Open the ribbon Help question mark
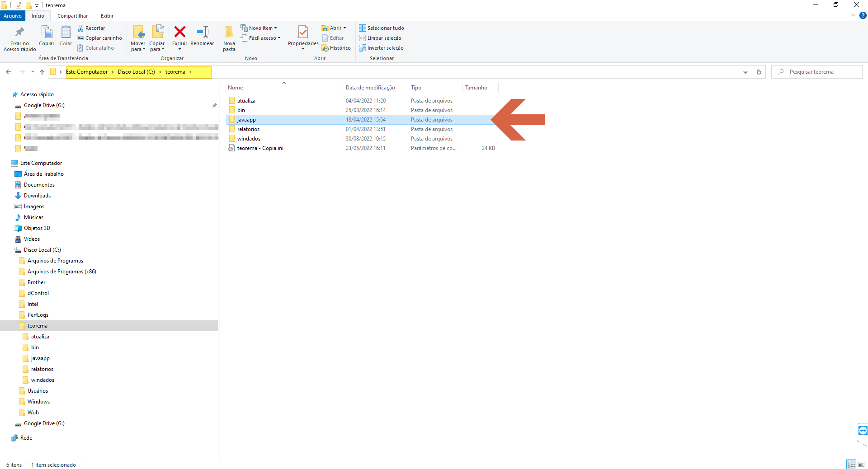This screenshot has height=469, width=868. [x=863, y=15]
